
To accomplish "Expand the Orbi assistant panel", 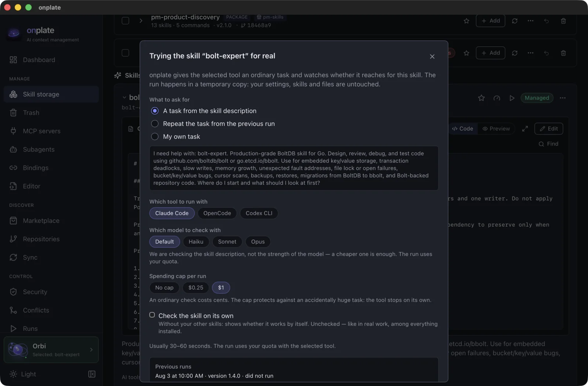I will (x=51, y=350).
